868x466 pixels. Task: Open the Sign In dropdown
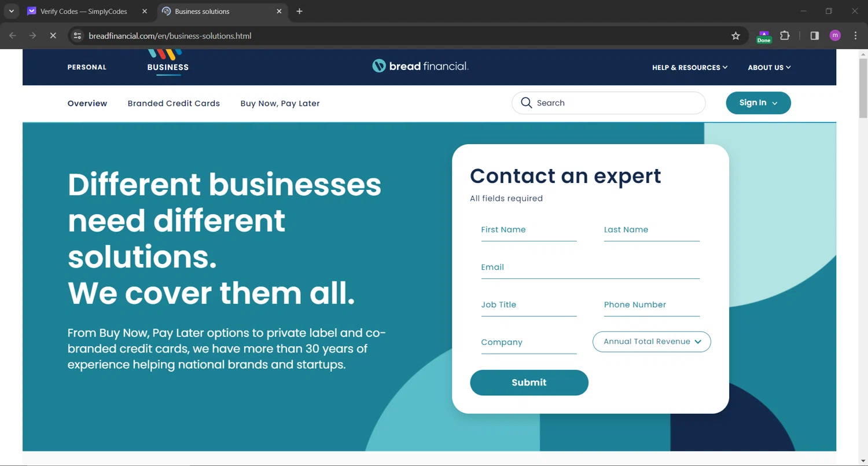coord(758,103)
